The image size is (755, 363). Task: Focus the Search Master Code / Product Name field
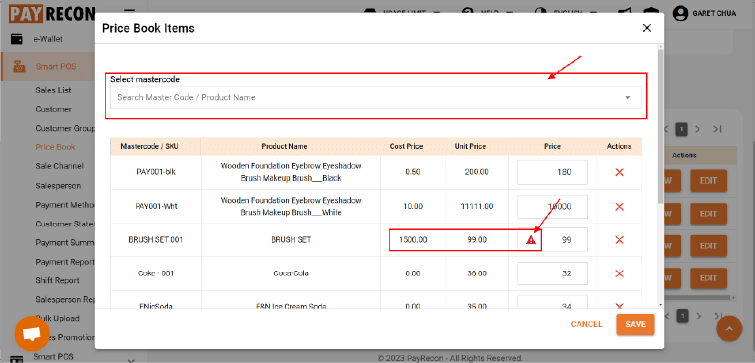[376, 97]
